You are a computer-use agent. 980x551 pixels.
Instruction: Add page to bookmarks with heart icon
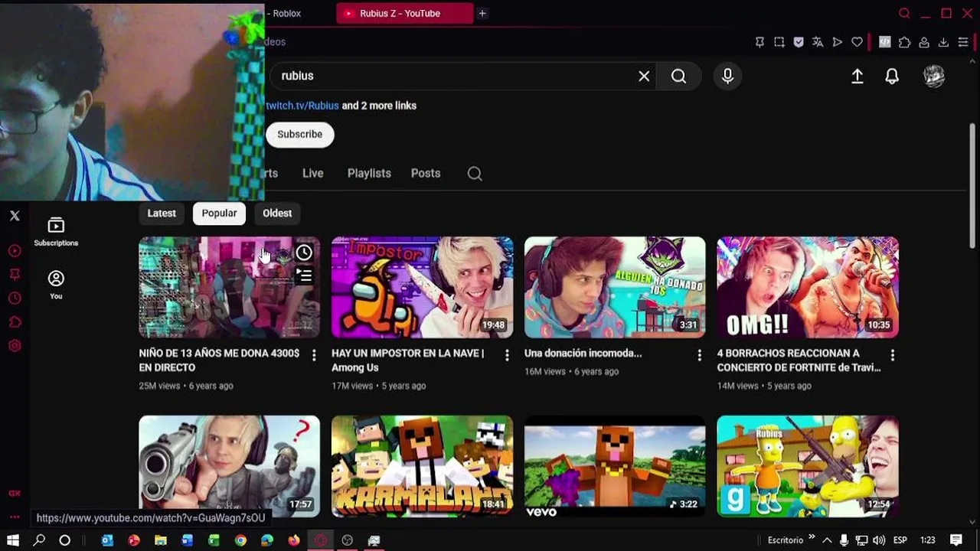[x=857, y=42]
